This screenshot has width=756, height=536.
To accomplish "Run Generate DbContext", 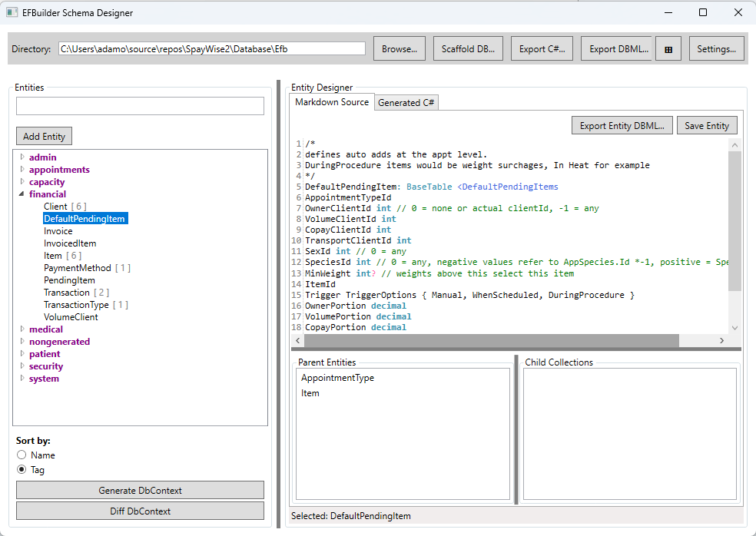I will [139, 490].
